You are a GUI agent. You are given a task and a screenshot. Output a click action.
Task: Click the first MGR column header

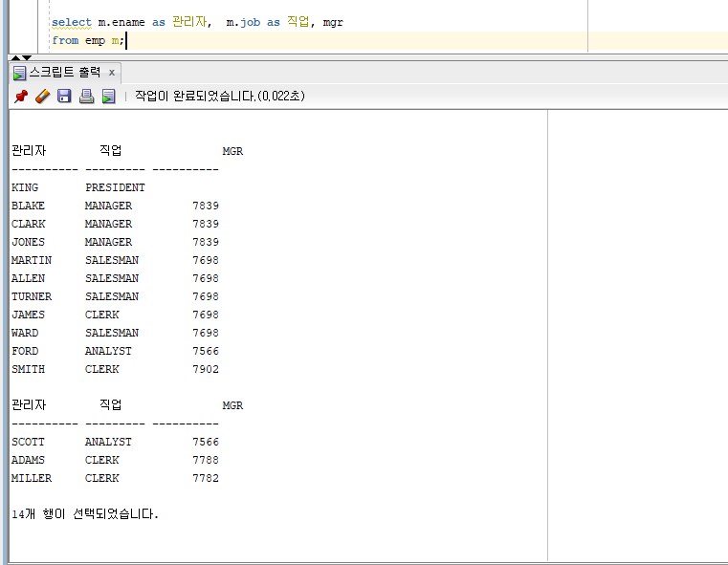point(232,151)
